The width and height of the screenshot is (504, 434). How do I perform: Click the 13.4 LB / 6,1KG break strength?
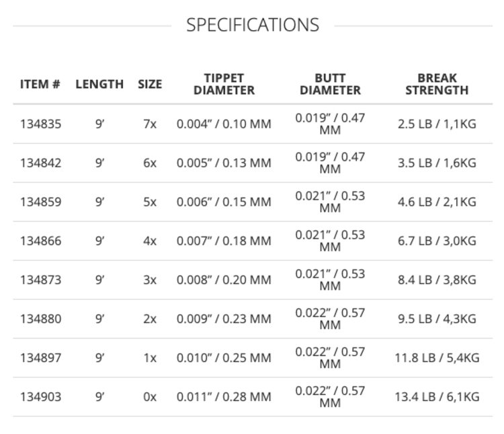(x=437, y=397)
